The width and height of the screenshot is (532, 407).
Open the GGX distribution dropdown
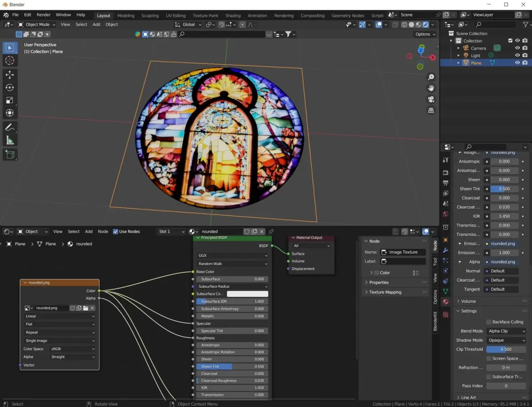(x=233, y=256)
